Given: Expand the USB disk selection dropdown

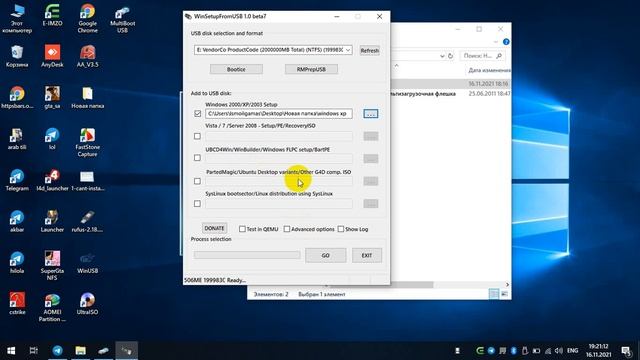Looking at the screenshot, I should click(x=348, y=50).
